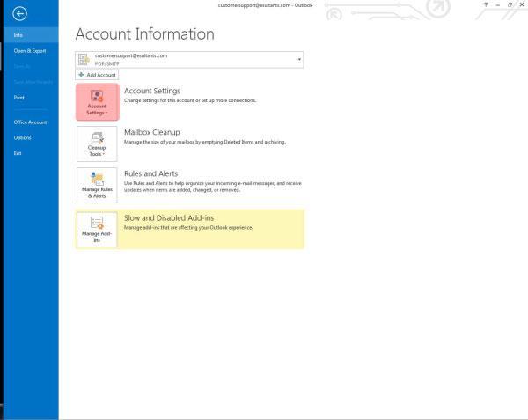Click the Help question mark icon
The image size is (528, 420).
tap(486, 4)
